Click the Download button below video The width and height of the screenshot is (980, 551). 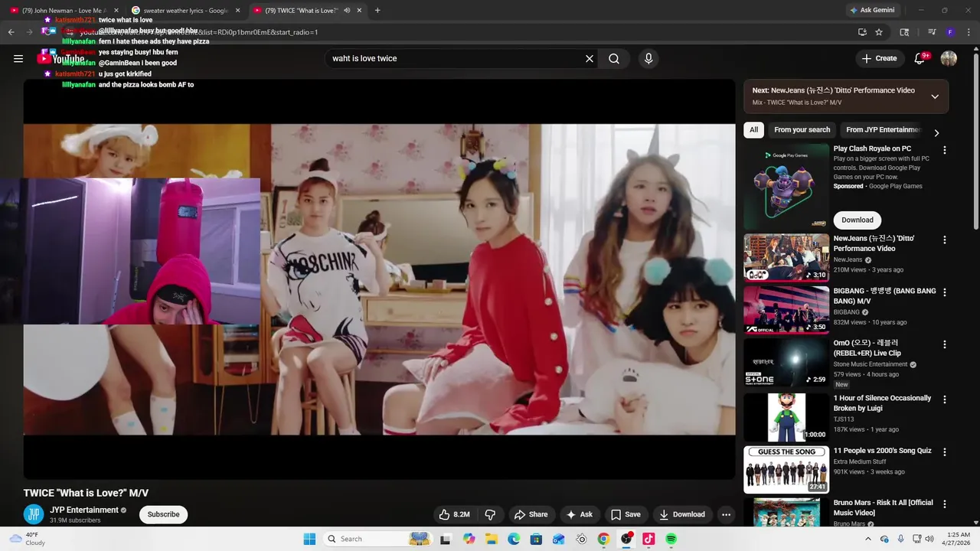pos(682,515)
